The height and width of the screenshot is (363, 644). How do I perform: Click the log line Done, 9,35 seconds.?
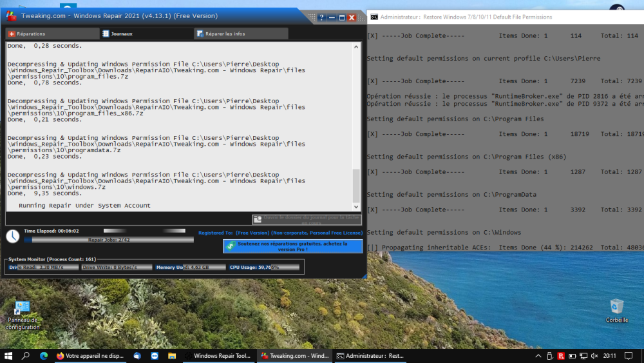tap(44, 193)
